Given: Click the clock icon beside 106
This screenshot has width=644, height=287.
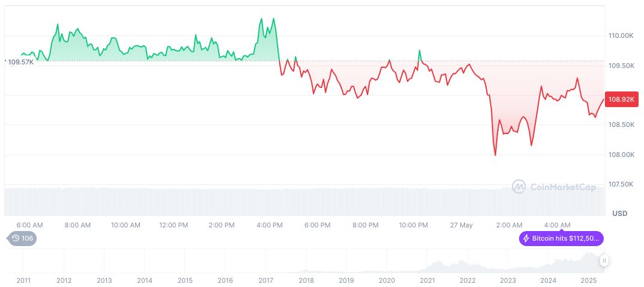Looking at the screenshot, I should [16, 239].
